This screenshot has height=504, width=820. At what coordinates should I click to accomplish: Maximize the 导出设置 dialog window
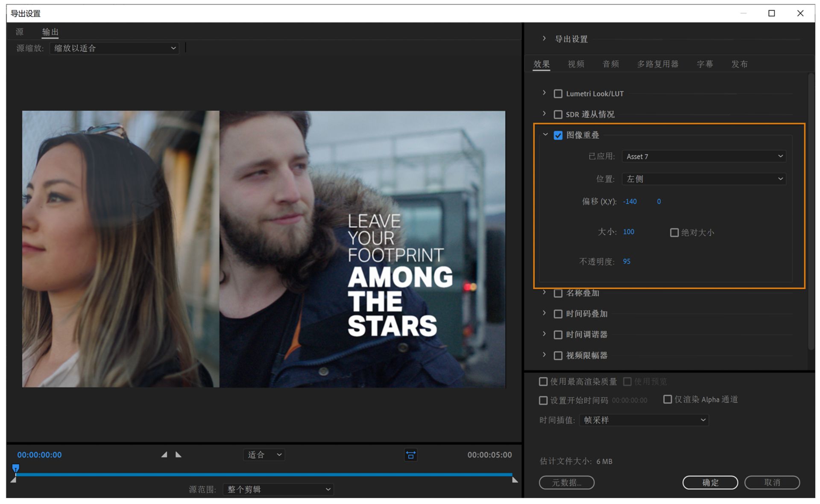click(771, 13)
